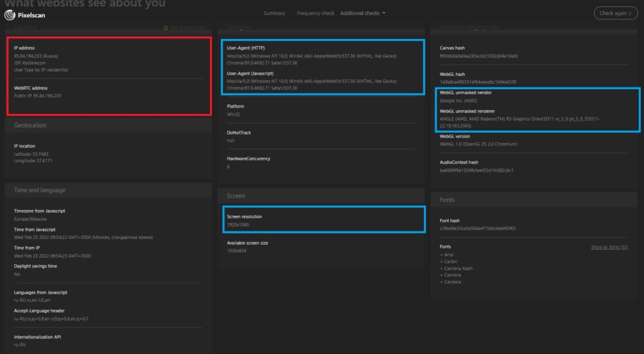Click the IP address label
Screen dimensions: 644x354
[25, 48]
